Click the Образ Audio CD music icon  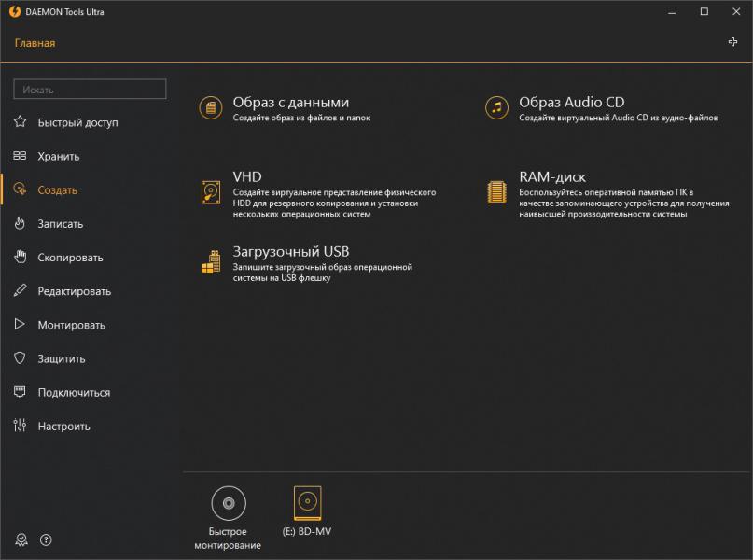point(497,108)
